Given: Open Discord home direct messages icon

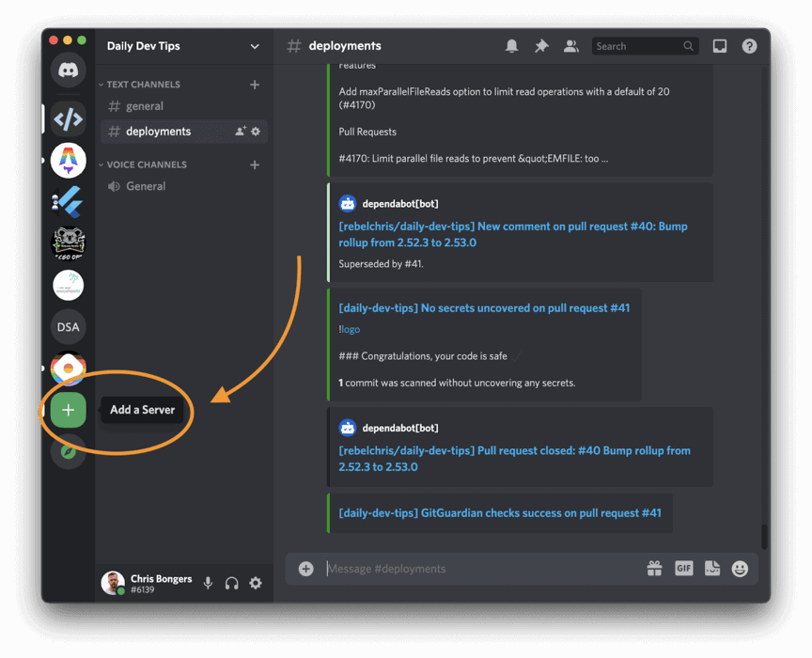Looking at the screenshot, I should pyautogui.click(x=69, y=70).
